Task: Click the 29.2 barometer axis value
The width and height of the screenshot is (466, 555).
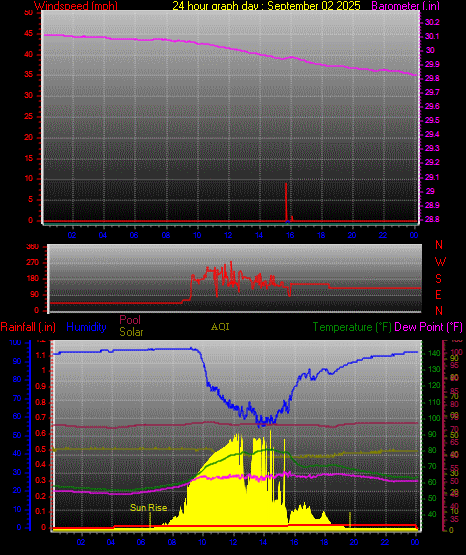Action: pos(432,162)
